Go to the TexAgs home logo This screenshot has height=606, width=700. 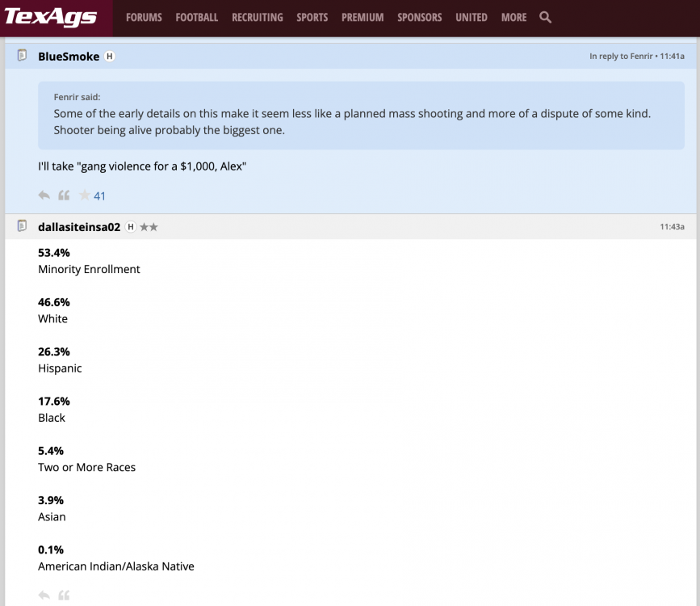pyautogui.click(x=51, y=17)
